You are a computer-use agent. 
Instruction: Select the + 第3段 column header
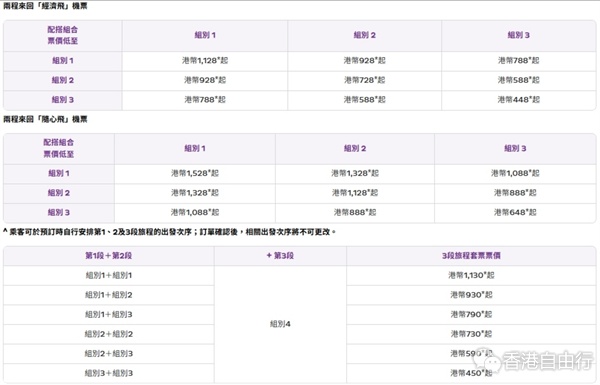click(x=280, y=256)
